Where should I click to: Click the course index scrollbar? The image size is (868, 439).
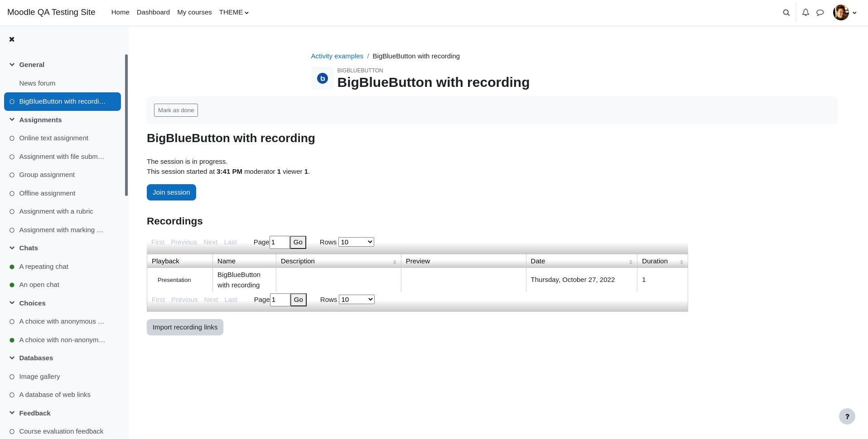tap(126, 125)
